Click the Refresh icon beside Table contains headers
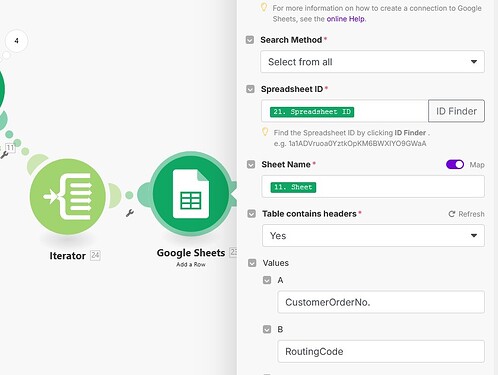This screenshot has width=498, height=375. pos(452,214)
